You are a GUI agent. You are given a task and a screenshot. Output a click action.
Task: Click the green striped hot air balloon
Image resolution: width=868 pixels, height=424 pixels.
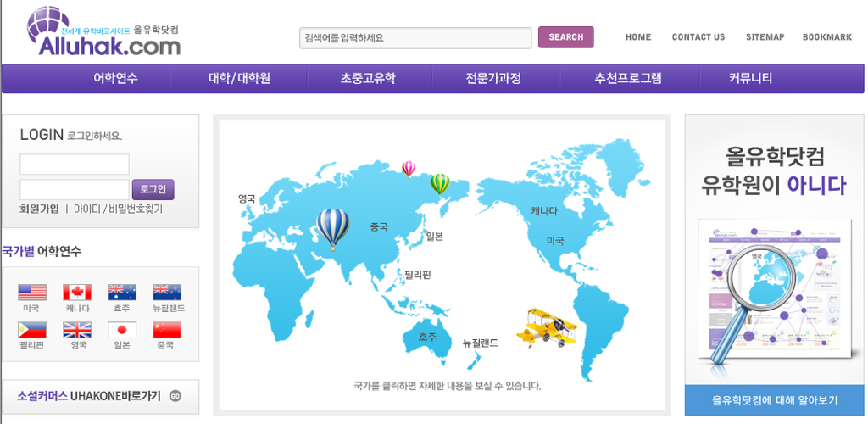[x=440, y=185]
